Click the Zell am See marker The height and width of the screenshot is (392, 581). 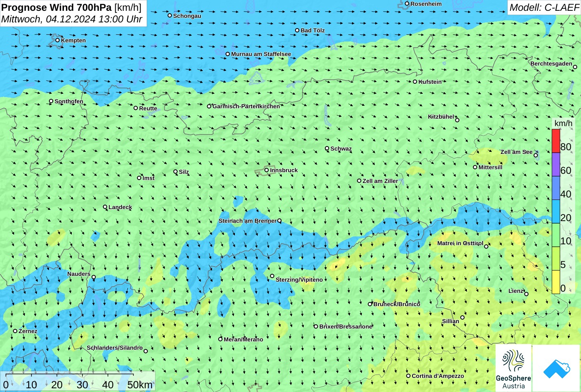coord(536,156)
